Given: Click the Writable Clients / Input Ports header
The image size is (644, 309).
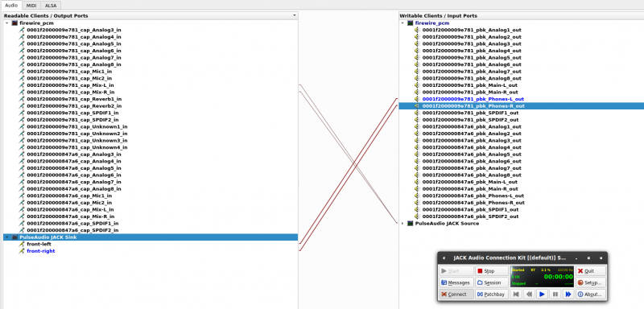Looking at the screenshot, I should pos(521,15).
